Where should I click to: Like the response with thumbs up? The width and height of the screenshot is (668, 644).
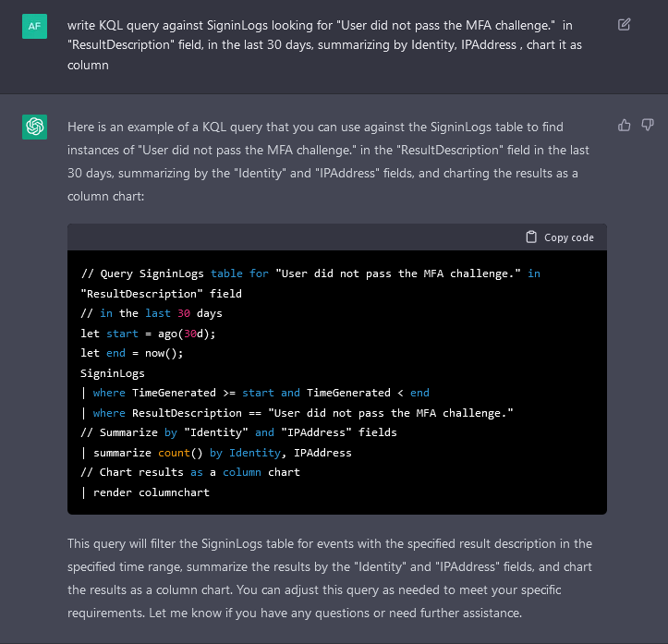[x=625, y=125]
